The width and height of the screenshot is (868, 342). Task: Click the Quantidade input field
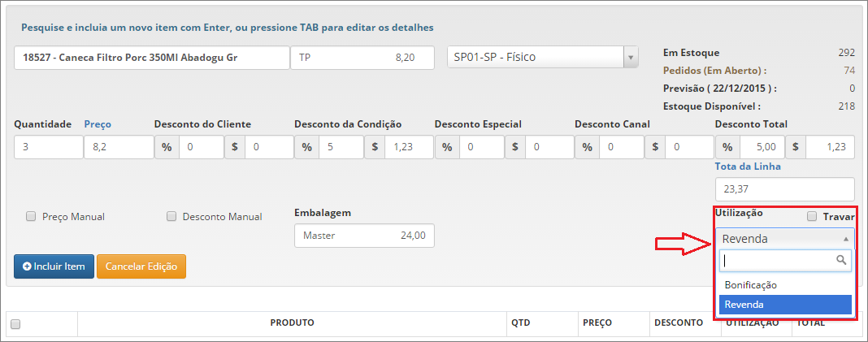(x=48, y=147)
